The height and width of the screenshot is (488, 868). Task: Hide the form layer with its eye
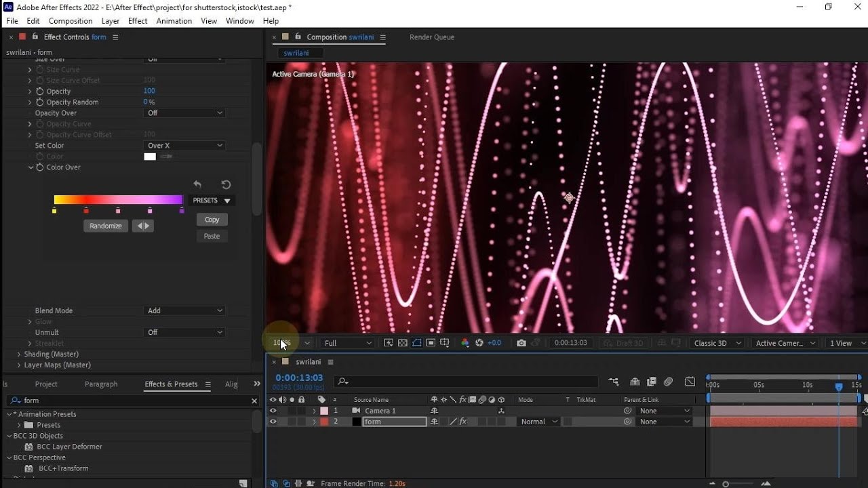point(273,422)
